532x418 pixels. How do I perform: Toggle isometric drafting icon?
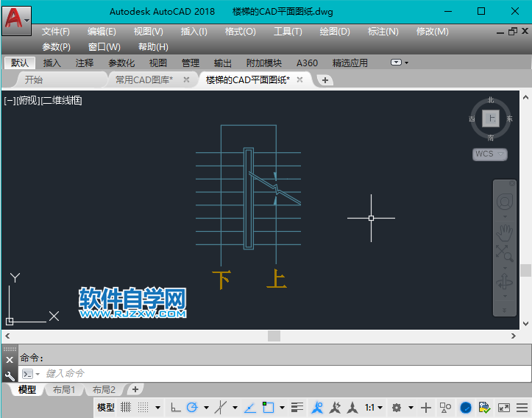[x=221, y=407]
